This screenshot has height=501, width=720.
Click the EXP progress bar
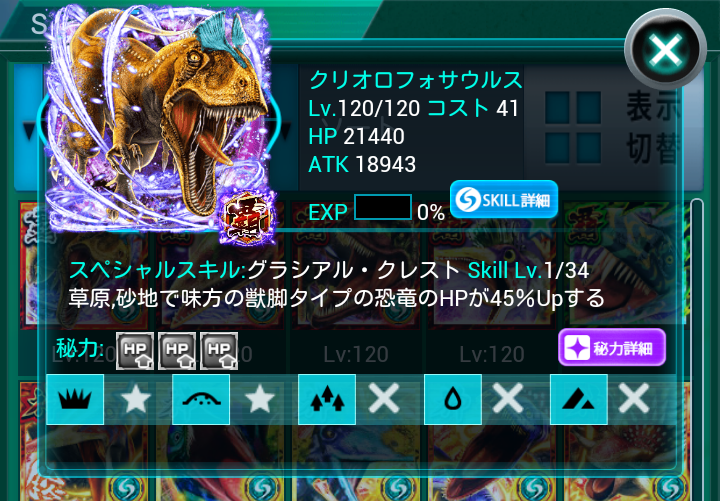click(383, 207)
